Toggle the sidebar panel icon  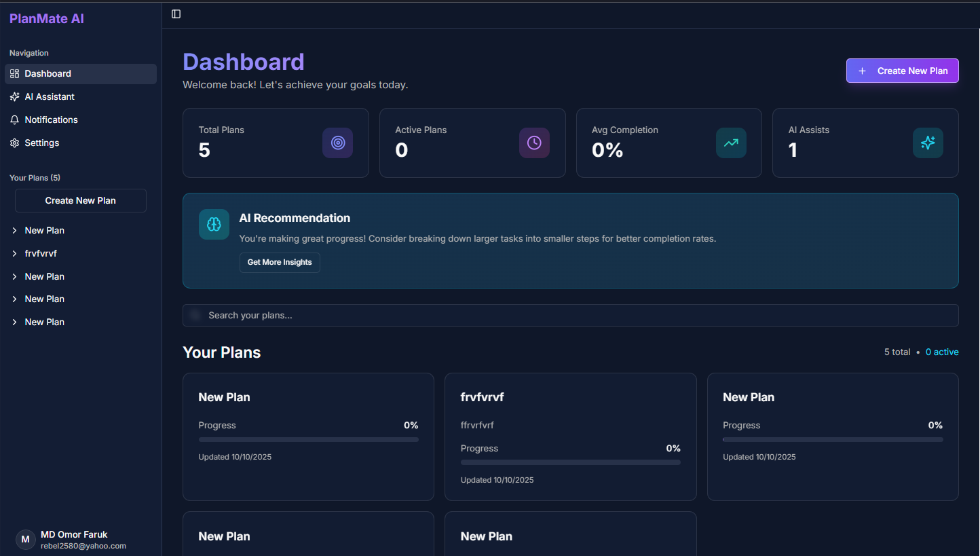click(176, 14)
